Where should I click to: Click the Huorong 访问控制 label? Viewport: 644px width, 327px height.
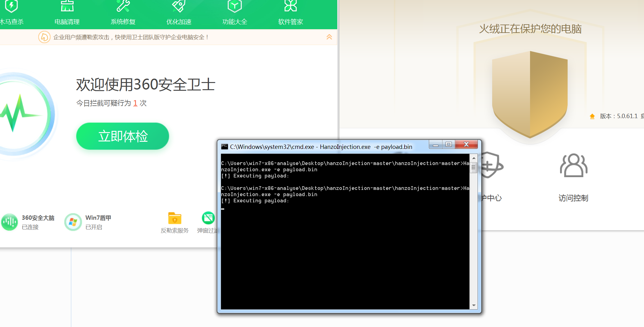click(x=574, y=198)
